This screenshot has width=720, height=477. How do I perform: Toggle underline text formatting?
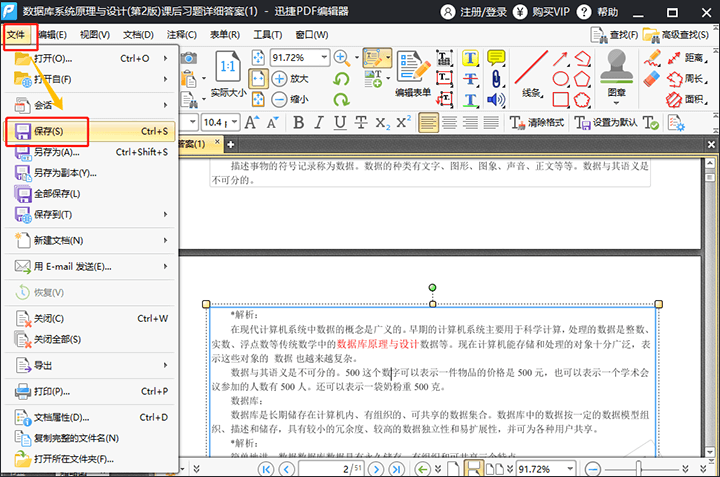click(340, 122)
